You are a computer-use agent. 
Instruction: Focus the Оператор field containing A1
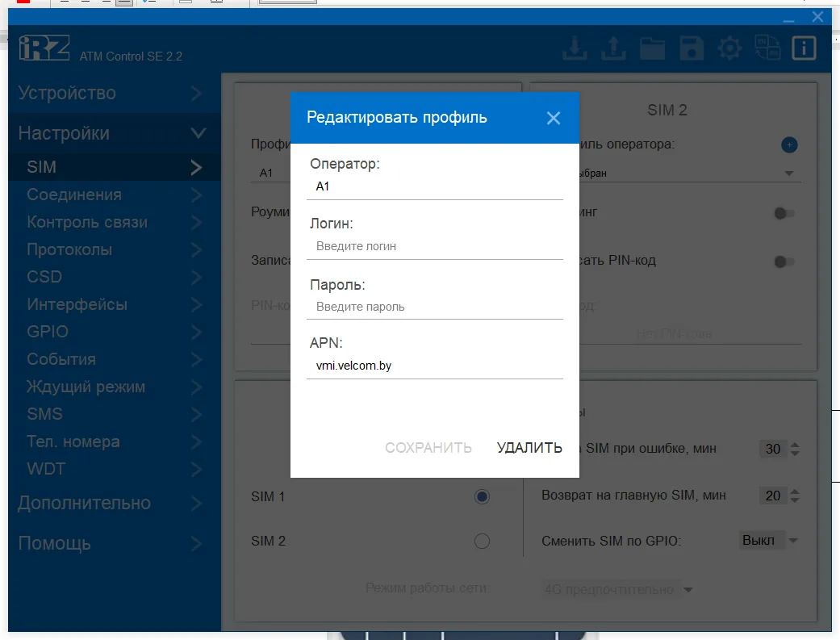pos(434,187)
